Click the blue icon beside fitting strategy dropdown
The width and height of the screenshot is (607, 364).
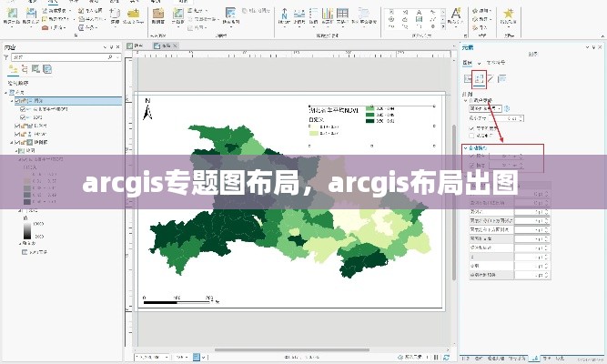(507, 109)
